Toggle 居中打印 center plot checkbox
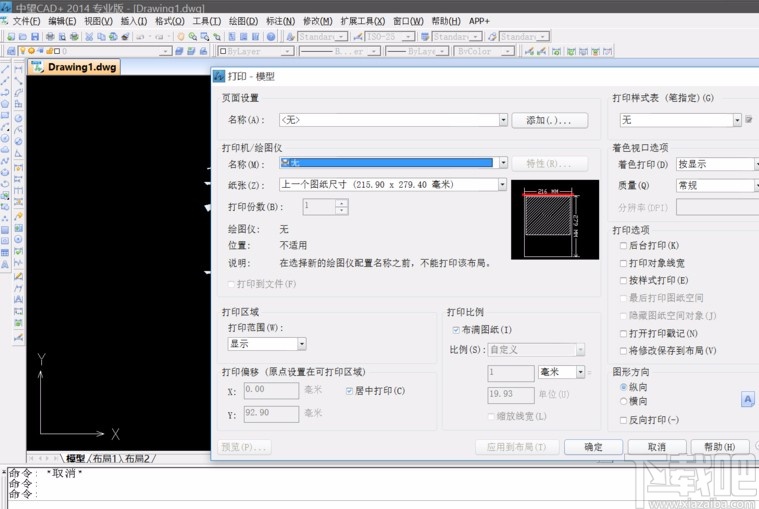 pyautogui.click(x=349, y=391)
